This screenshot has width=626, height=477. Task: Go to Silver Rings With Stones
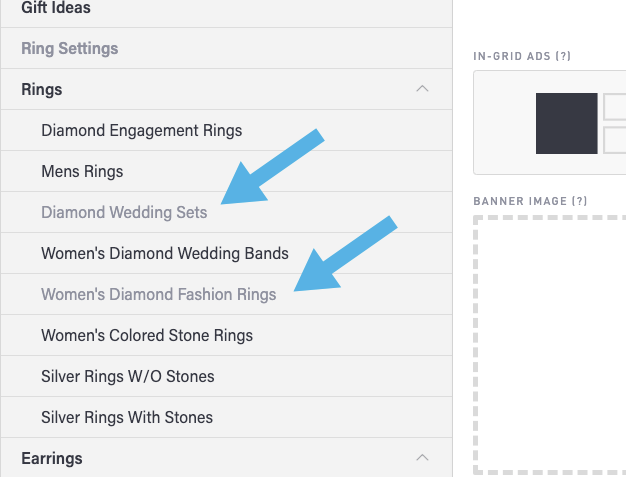tap(127, 417)
